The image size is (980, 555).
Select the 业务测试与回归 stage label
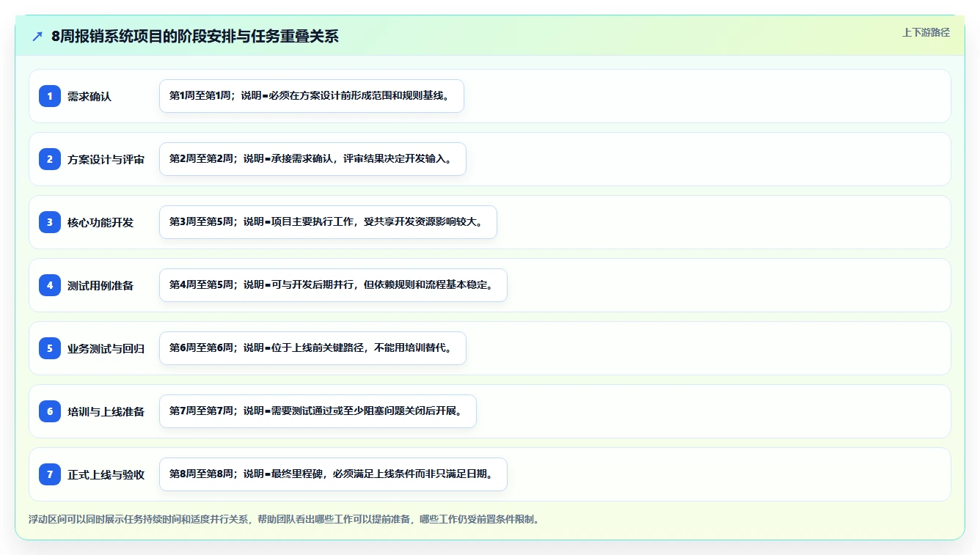click(106, 348)
